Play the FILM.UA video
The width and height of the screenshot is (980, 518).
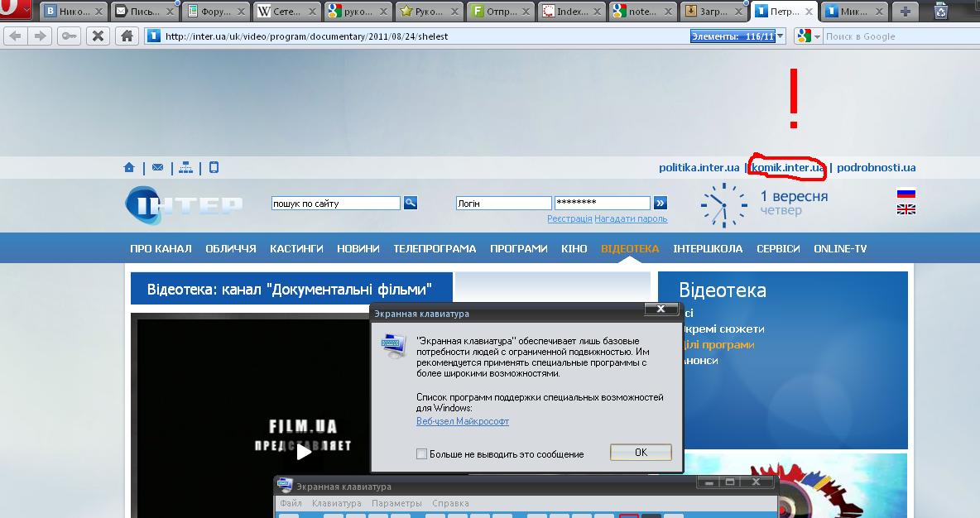(x=304, y=451)
